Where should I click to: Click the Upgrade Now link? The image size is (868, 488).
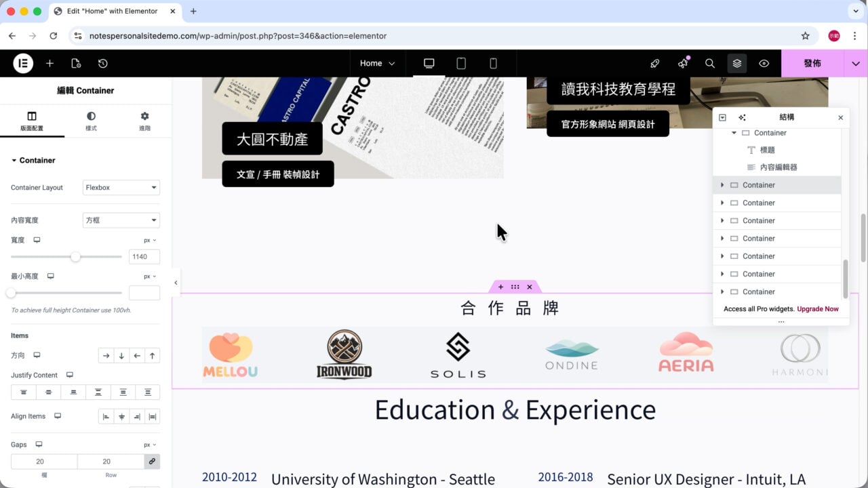[x=818, y=309]
